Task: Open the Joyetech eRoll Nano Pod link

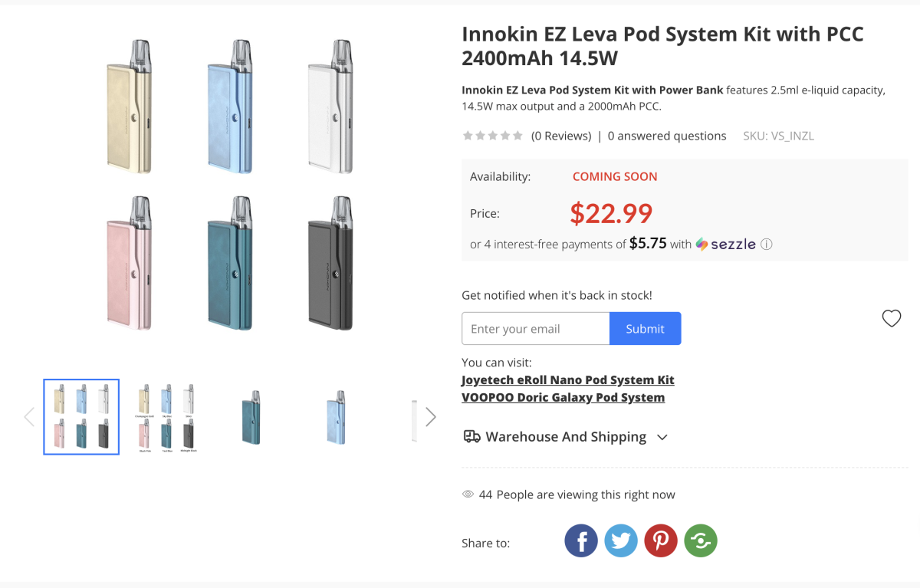Action: (568, 379)
